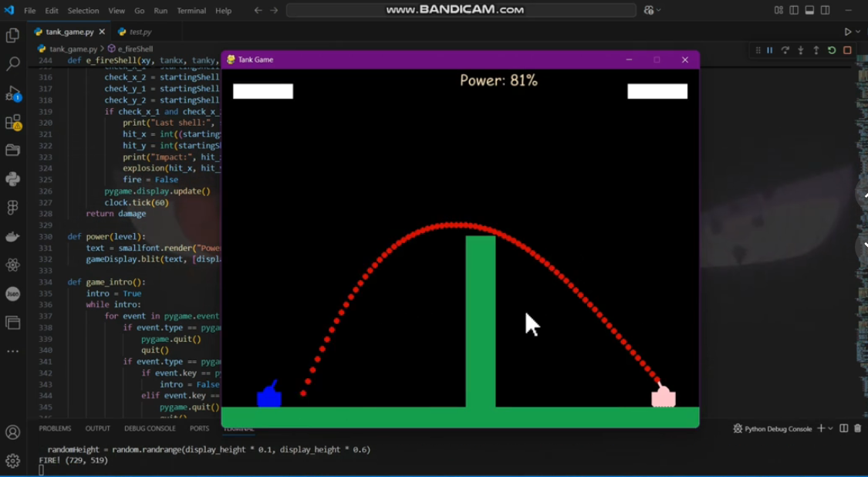868x477 pixels.
Task: Open the Run and Debug view
Action: (12, 93)
